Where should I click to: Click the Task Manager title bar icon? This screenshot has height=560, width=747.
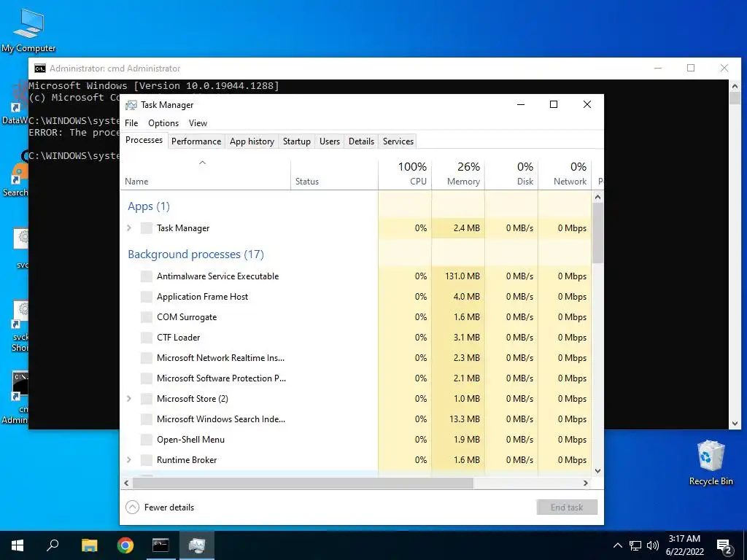pos(131,105)
